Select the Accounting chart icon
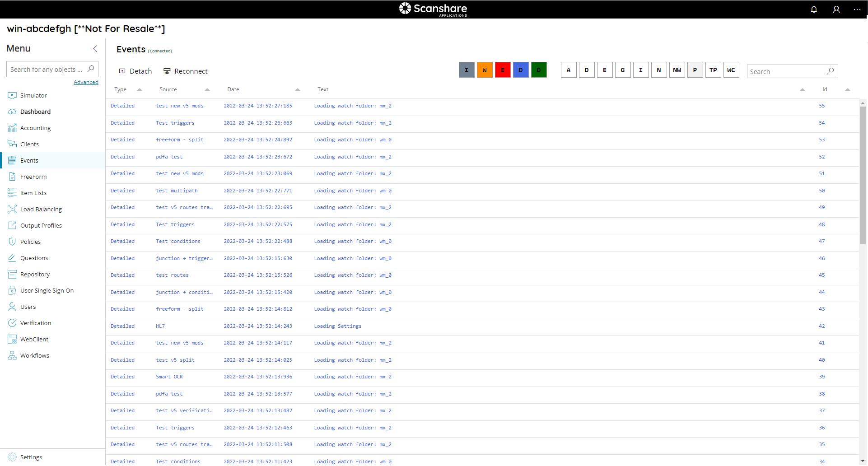This screenshot has width=868, height=466. [12, 128]
